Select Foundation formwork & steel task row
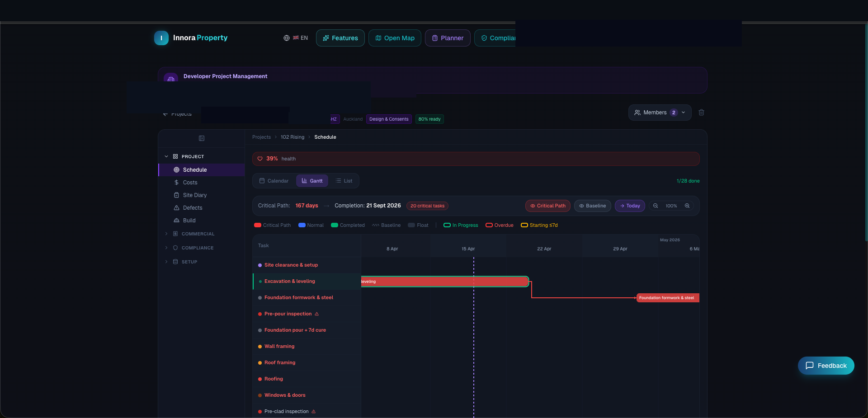 (307, 297)
